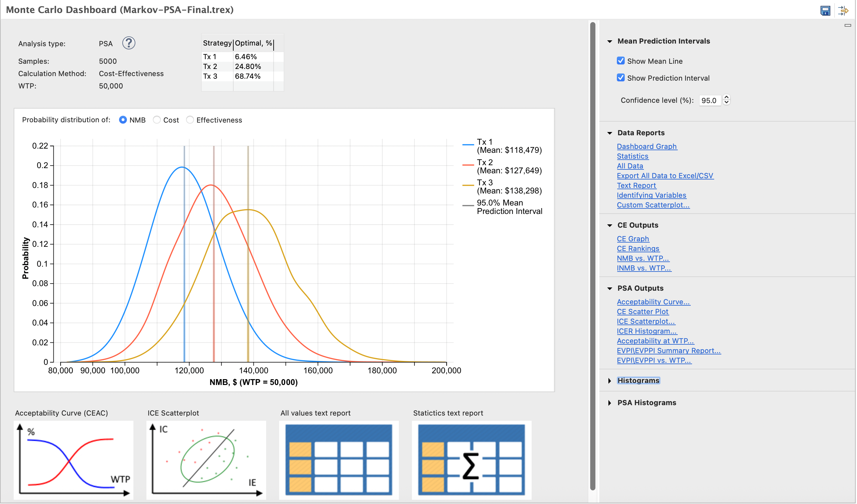Open the ICE Scatterplot thumbnail icon
857x504 pixels.
[206, 460]
